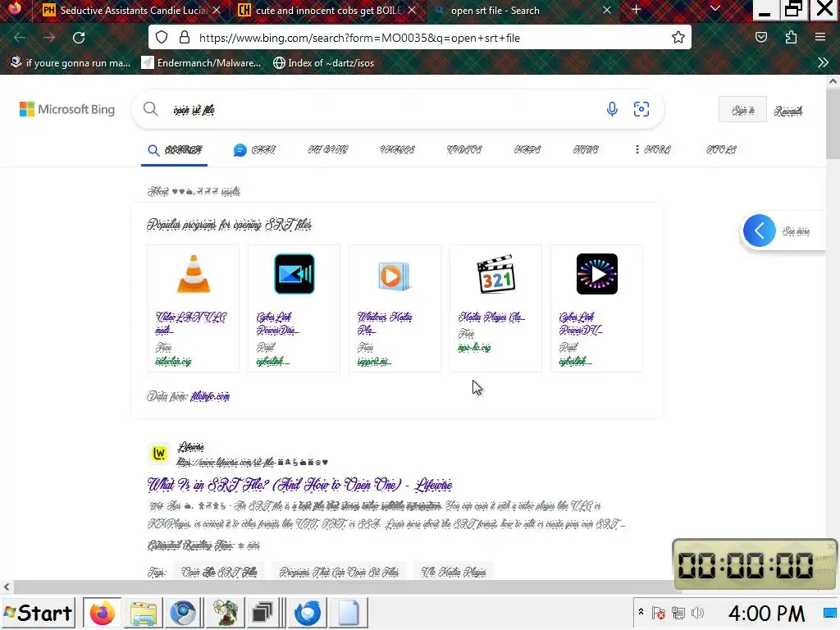This screenshot has width=840, height=630.
Task: Reload the page with the refresh icon
Action: pos(79,38)
